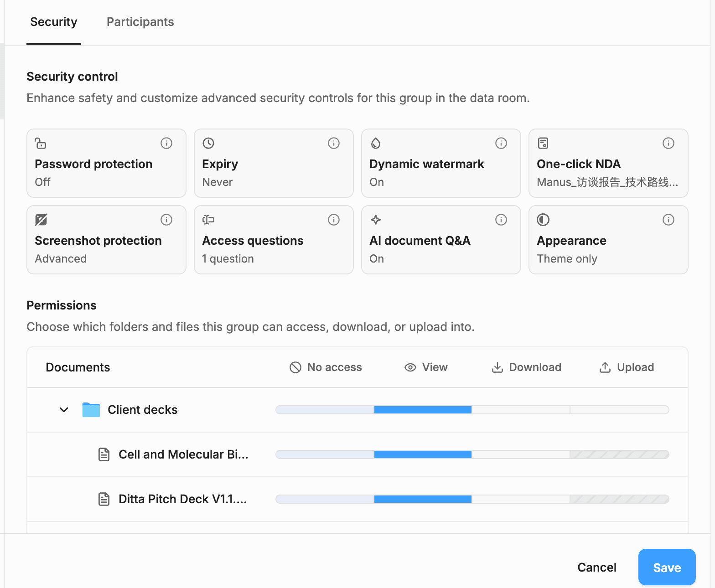This screenshot has height=588, width=715.
Task: Open the Participants tab
Action: click(140, 22)
